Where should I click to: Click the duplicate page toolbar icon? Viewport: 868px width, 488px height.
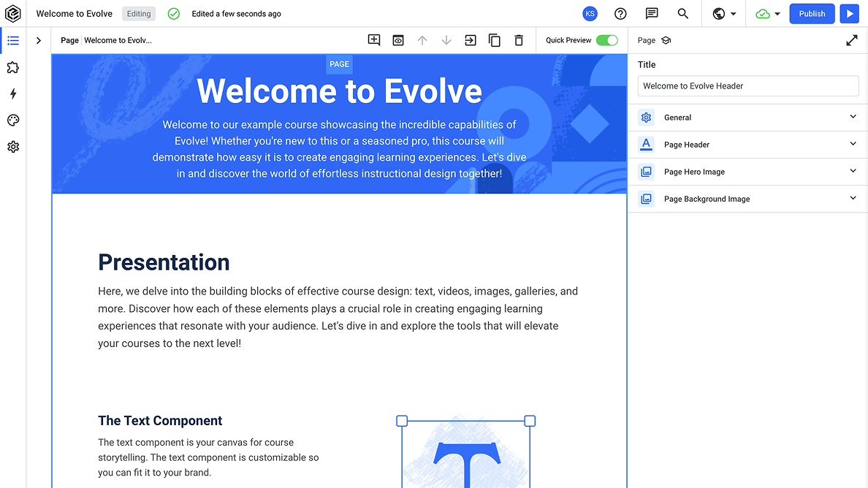[x=495, y=40]
